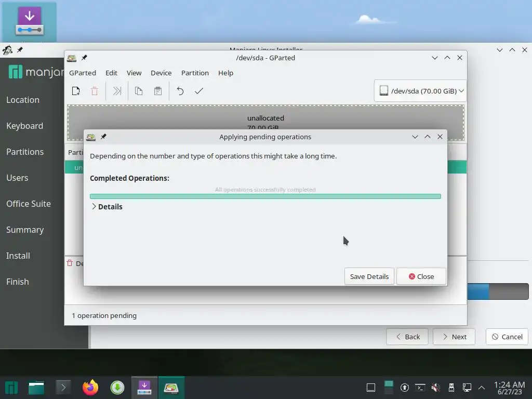Open the installer desktop shortcut icon
This screenshot has width=532, height=399.
(29, 22)
